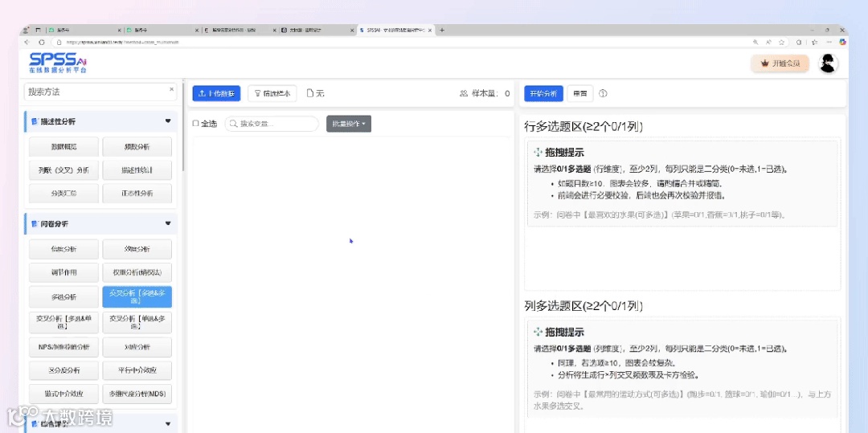
Task: Switch to the fourth browser tab
Action: pos(317,30)
